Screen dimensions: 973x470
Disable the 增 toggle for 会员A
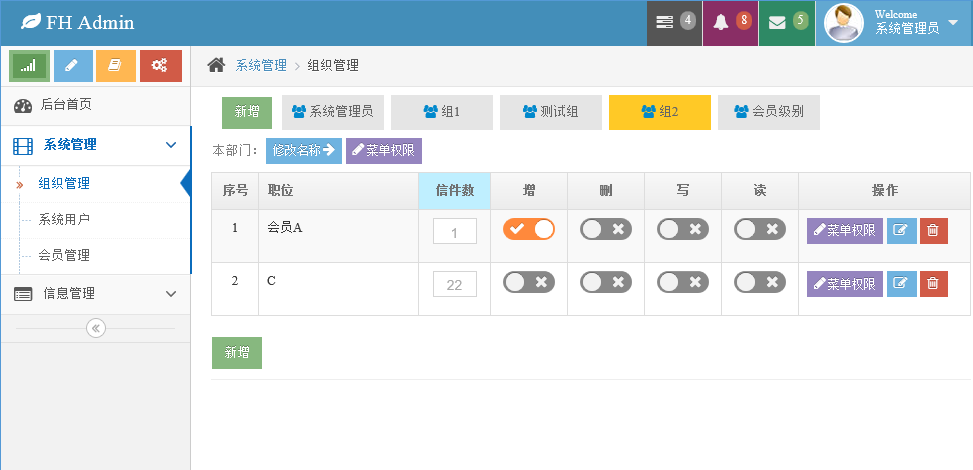[x=529, y=229]
